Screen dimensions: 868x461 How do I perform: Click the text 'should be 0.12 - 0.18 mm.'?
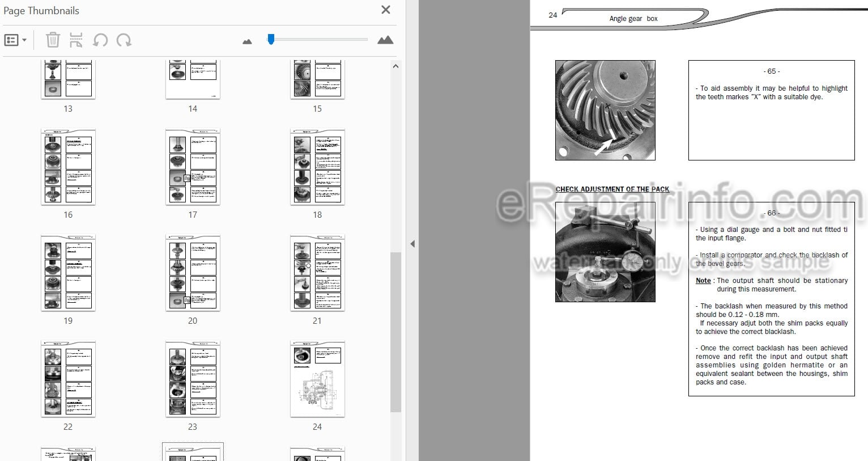[737, 315]
